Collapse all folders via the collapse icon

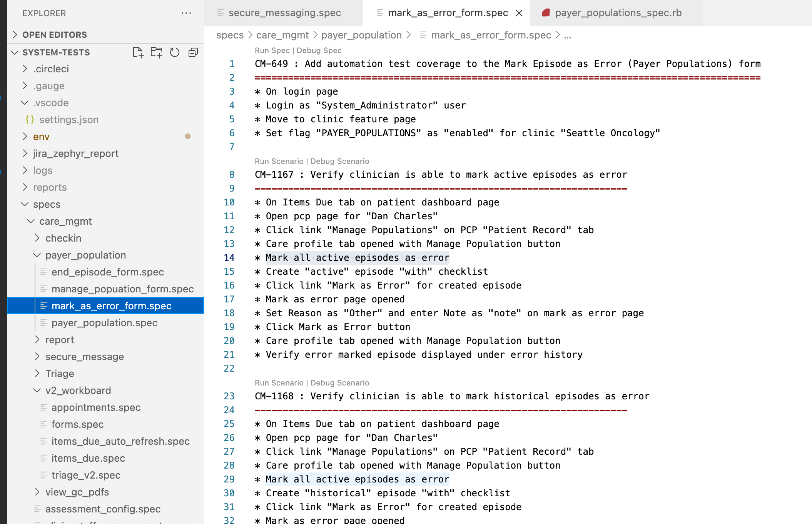coord(193,52)
